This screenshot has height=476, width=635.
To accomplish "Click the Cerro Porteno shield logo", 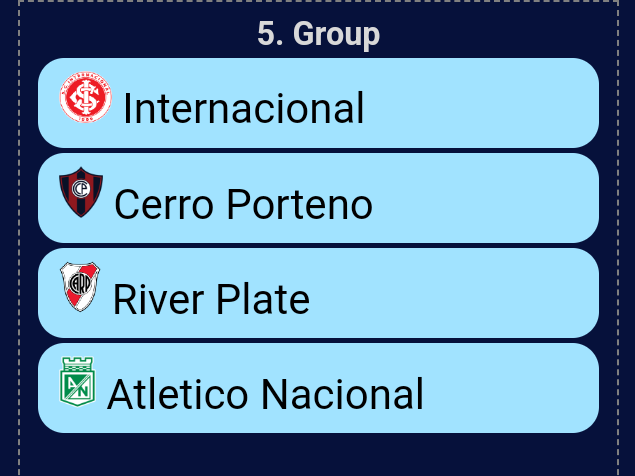I will 81,192.
